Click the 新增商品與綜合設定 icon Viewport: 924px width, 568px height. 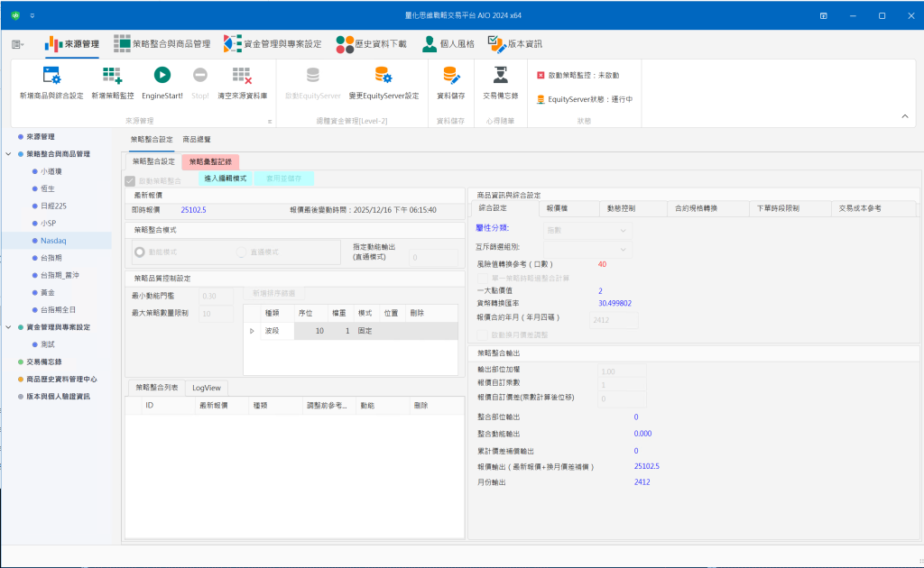51,77
